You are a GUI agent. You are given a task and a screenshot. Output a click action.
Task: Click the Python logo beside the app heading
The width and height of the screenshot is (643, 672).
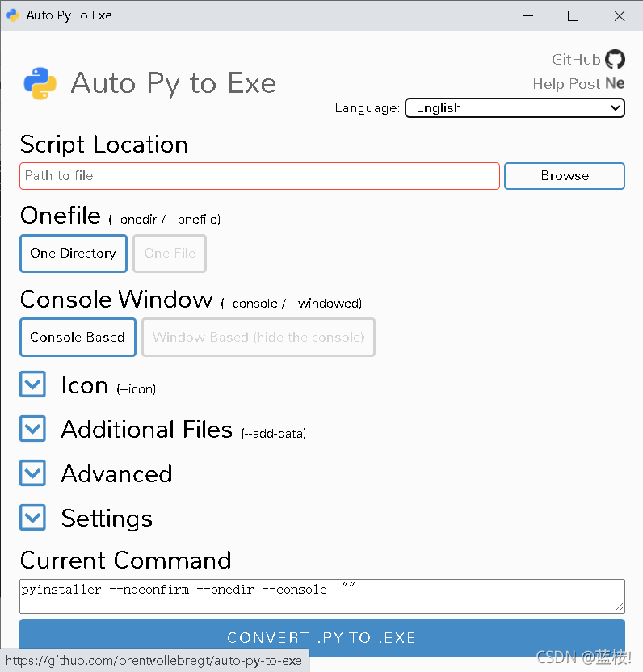point(40,83)
